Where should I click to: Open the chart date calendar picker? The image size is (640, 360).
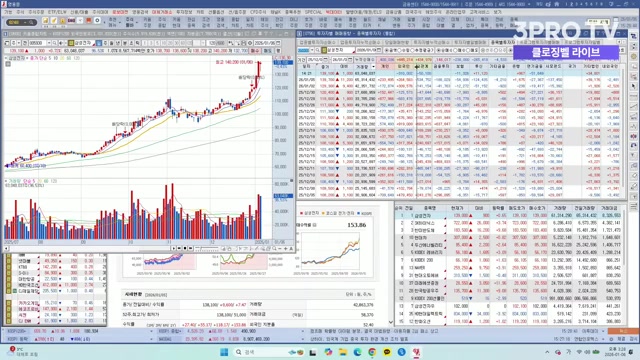click(278, 43)
